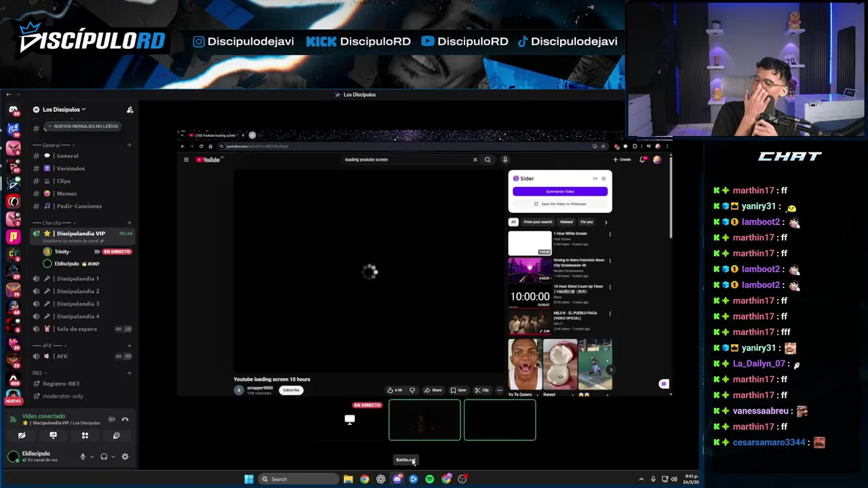Click the Share button under the video

tap(433, 390)
